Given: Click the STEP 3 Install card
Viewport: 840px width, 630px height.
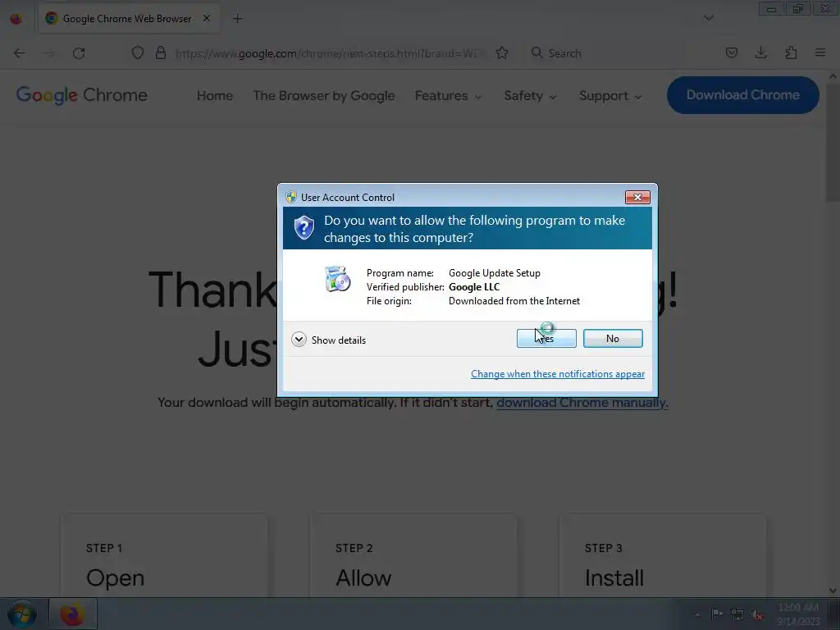Looking at the screenshot, I should (x=662, y=555).
